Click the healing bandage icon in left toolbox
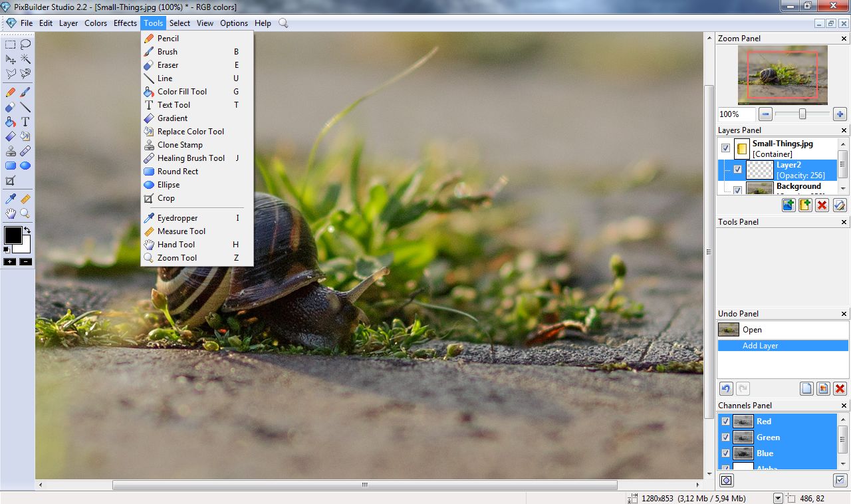This screenshot has height=504, width=851. (25, 151)
